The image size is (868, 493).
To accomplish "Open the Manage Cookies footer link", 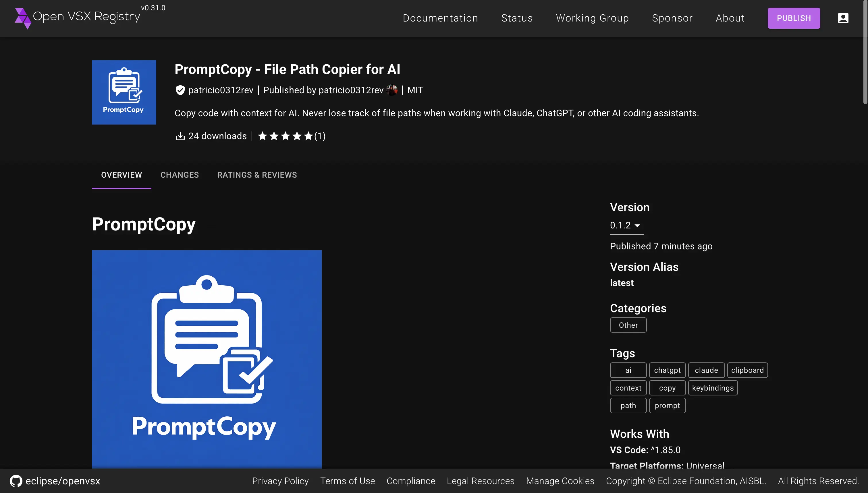I will coord(560,481).
